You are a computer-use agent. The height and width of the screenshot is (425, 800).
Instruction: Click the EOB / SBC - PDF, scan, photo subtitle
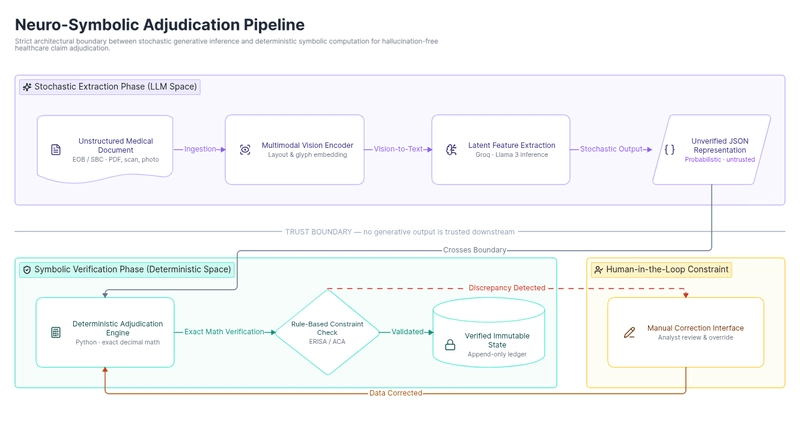[x=116, y=160]
